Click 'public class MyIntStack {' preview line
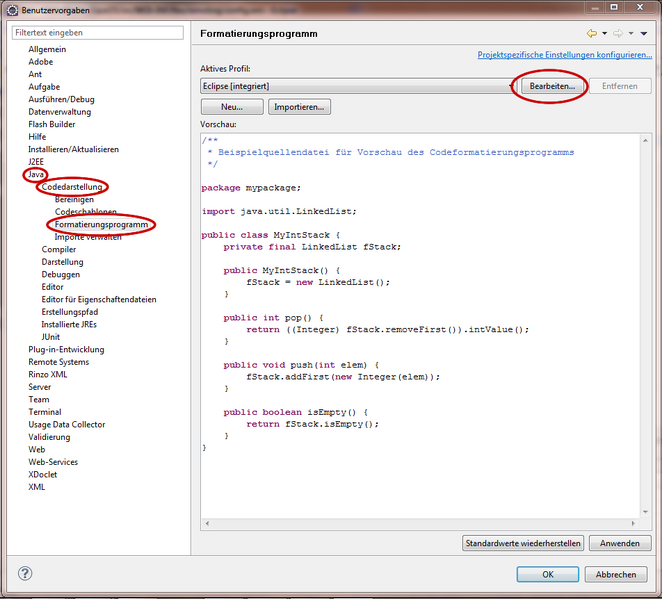The height and width of the screenshot is (599, 662). (271, 235)
